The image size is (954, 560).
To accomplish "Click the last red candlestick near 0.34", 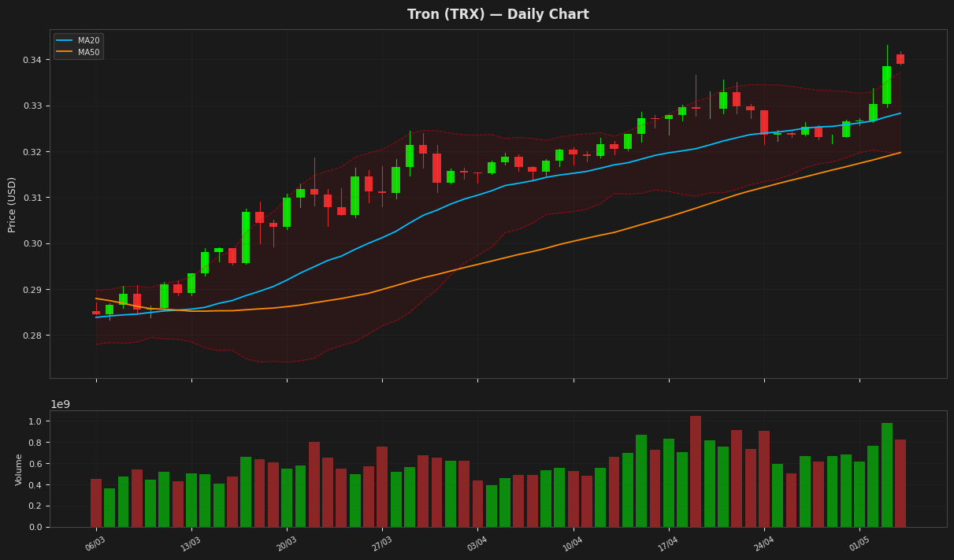I will pos(900,59).
